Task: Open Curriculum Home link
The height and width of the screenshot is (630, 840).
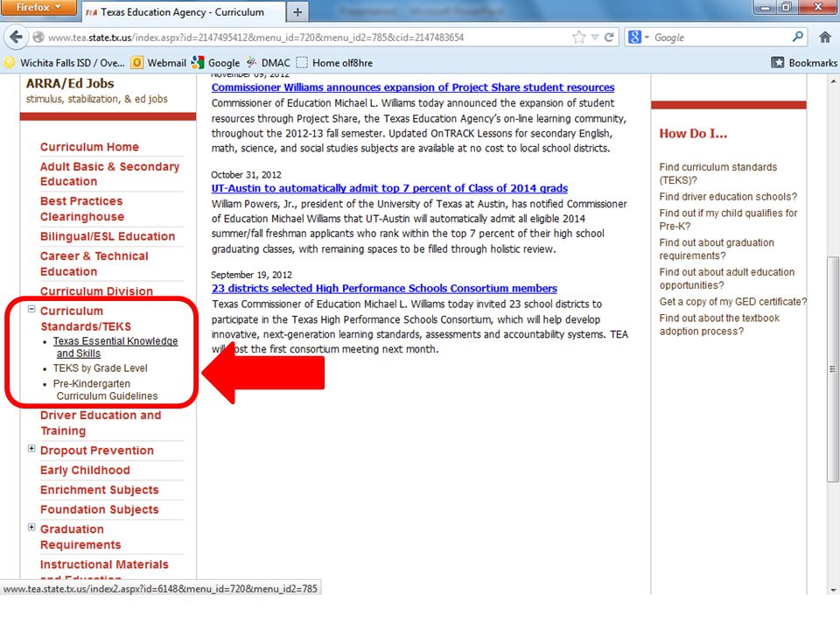Action: [x=89, y=147]
